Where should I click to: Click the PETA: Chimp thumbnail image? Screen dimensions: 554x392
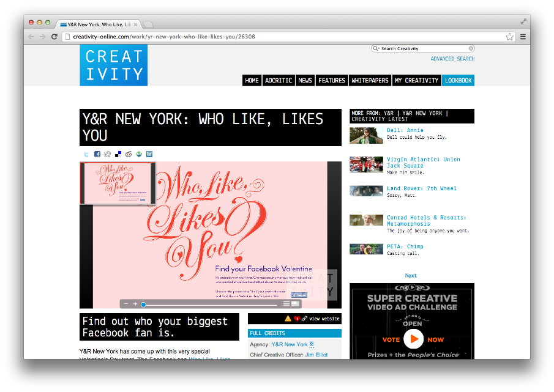[x=367, y=249]
